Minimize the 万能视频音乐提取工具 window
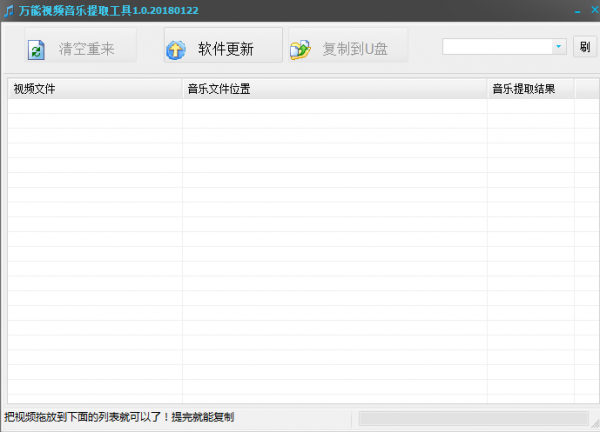 [x=577, y=11]
